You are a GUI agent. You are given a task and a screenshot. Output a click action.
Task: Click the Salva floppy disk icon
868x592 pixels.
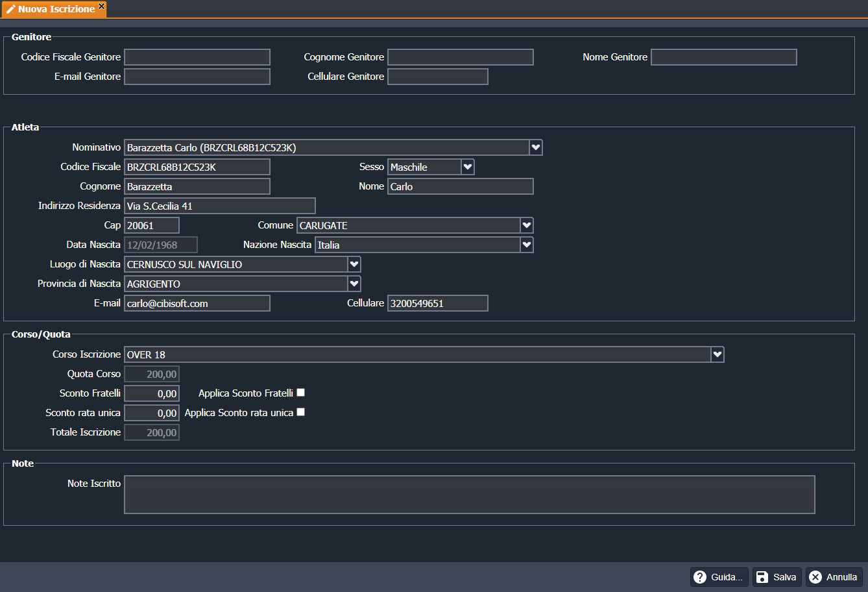tap(762, 577)
